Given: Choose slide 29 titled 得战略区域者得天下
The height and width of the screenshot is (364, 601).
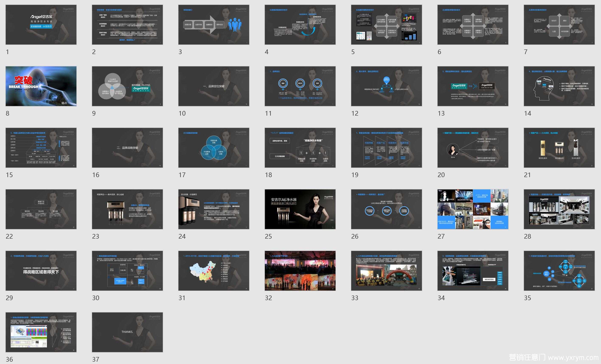Looking at the screenshot, I should coord(41,271).
